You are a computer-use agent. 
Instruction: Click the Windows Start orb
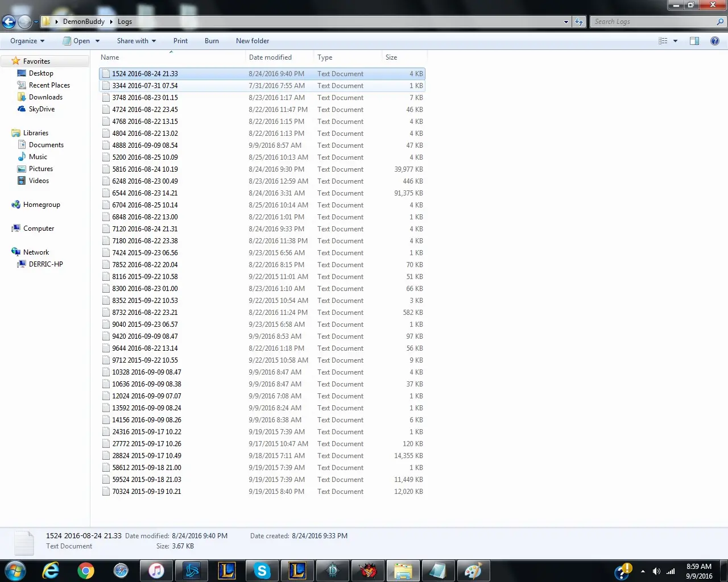pyautogui.click(x=15, y=571)
